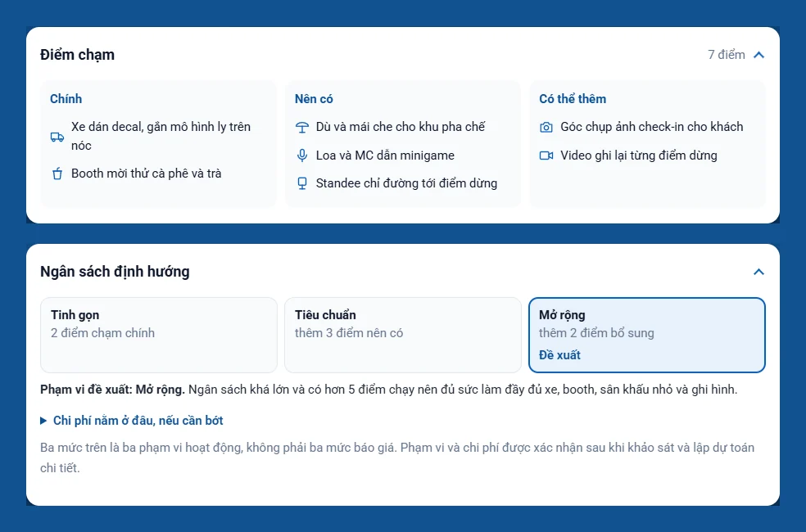Collapse the Điểm chạm section chevron
This screenshot has height=532, width=806.
[758, 55]
